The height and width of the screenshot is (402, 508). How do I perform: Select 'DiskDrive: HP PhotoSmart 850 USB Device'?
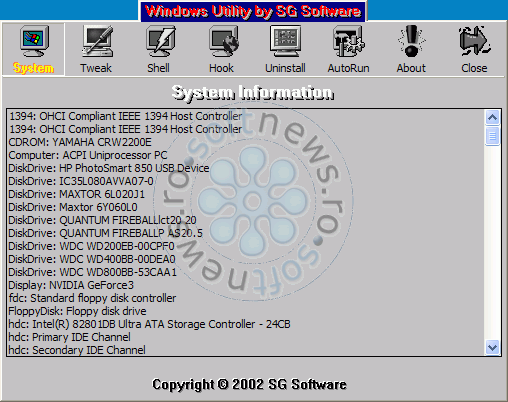point(245,168)
